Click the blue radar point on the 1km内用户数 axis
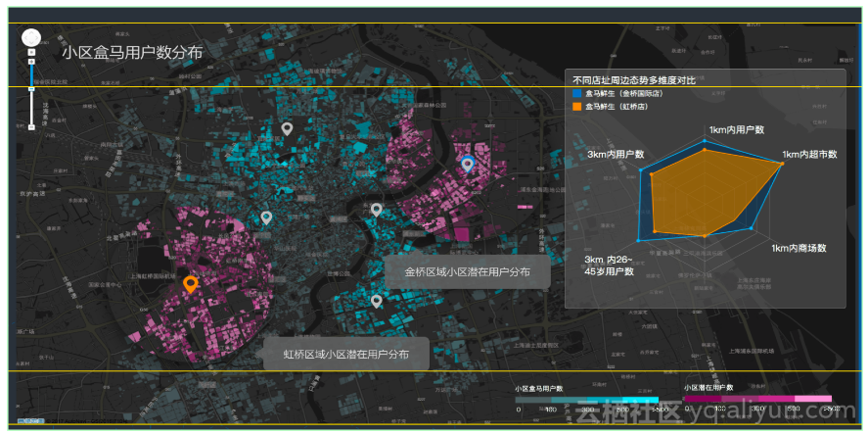Screen dimensions: 868x434 pos(705,141)
